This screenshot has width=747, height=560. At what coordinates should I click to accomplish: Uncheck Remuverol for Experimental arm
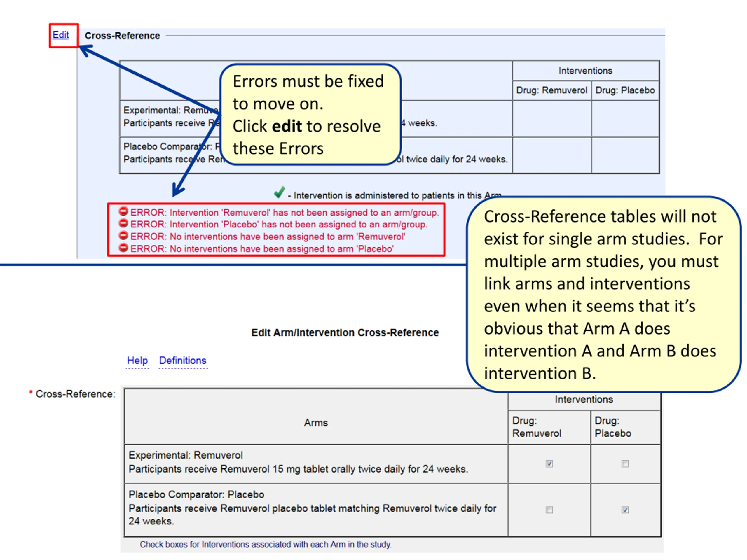[549, 463]
